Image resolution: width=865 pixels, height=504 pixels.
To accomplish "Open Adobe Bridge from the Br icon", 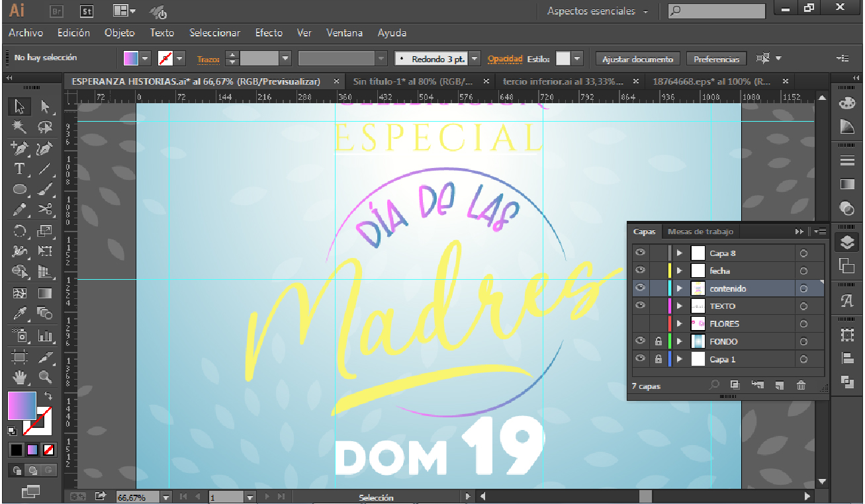I will [57, 11].
